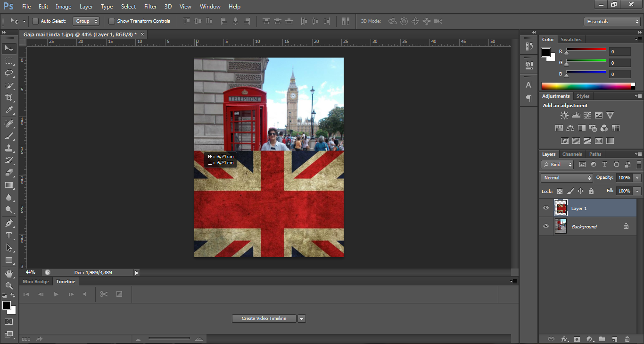Click the timeline Play button

click(x=56, y=294)
